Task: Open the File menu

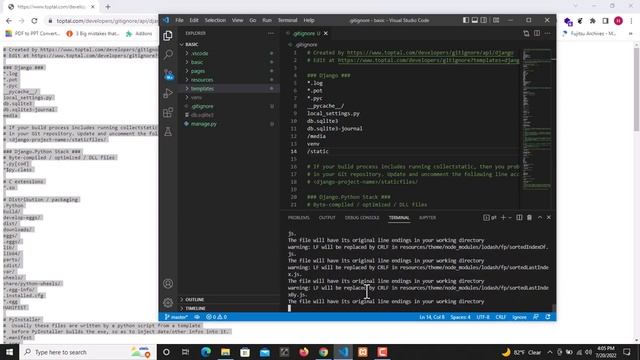Action: 179,20
